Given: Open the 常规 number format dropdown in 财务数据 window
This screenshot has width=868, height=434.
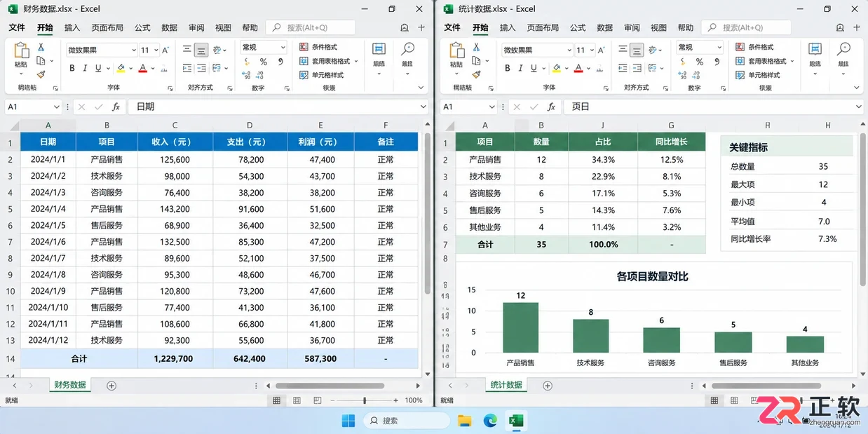Looking at the screenshot, I should tap(283, 48).
